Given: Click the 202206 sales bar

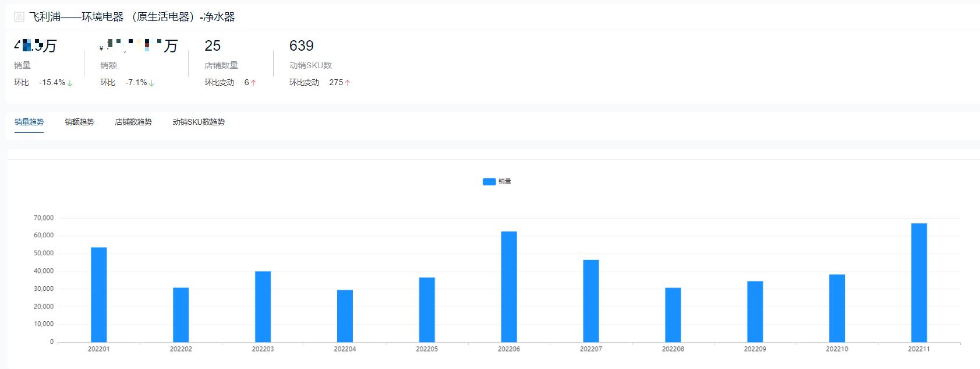Looking at the screenshot, I should (509, 287).
